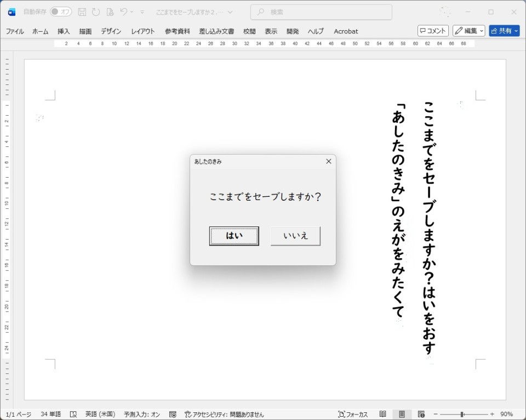The width and height of the screenshot is (526, 420).
Task: Click the zoom slider in status bar
Action: click(463, 415)
